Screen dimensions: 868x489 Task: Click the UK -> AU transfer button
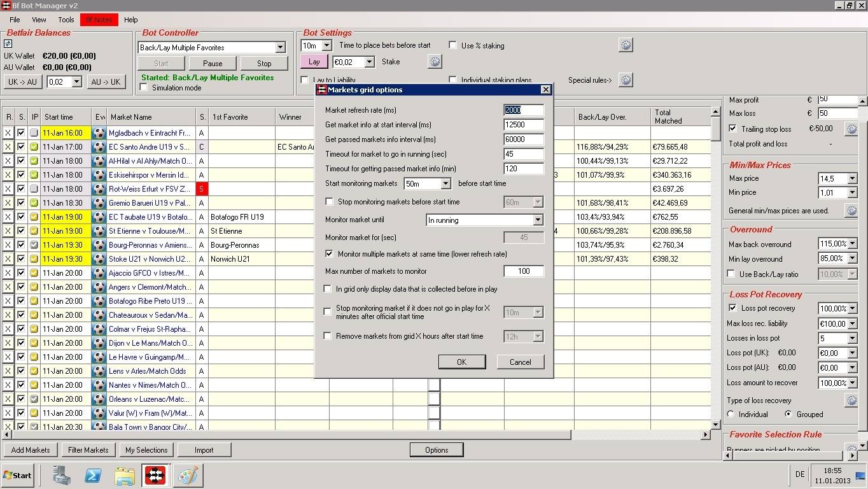22,81
